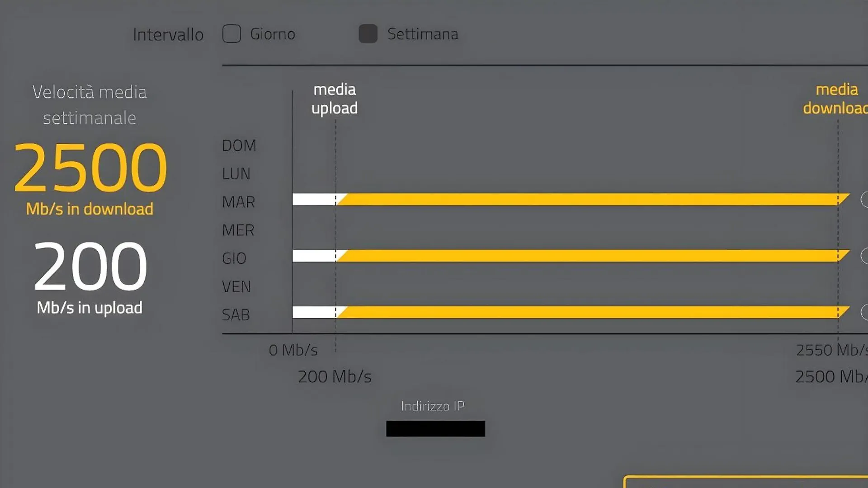
Task: Click the white upload segment for GIO
Action: click(315, 256)
